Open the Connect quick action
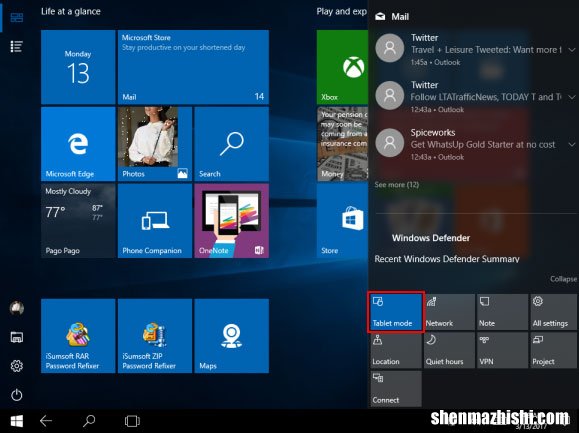The image size is (579, 433). point(396,389)
